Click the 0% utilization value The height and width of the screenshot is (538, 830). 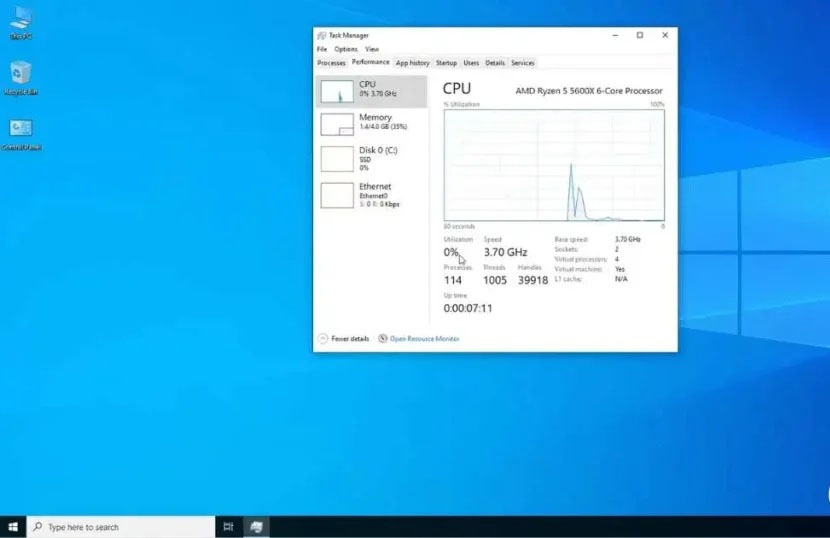(x=451, y=252)
